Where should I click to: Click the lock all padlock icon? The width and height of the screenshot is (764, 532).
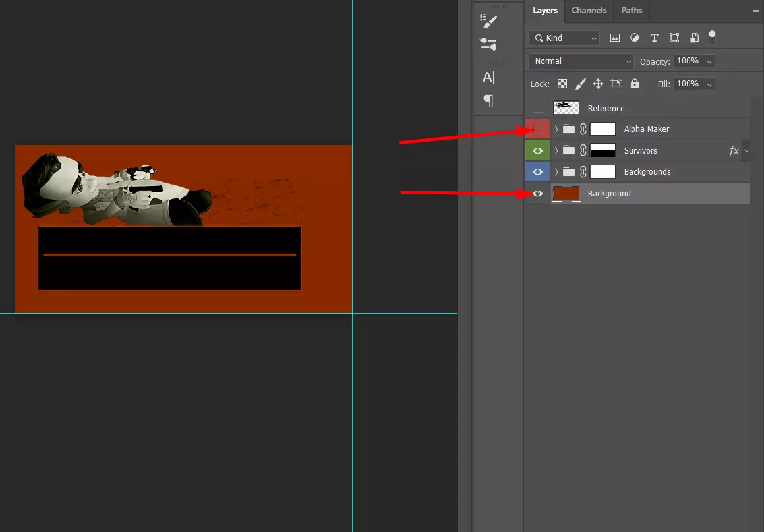[634, 83]
